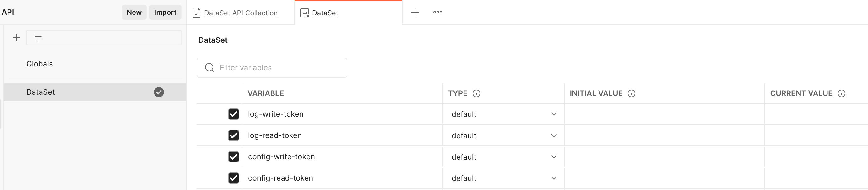Click the Filter variables search field
Screen dimensions: 868x190
coord(272,68)
